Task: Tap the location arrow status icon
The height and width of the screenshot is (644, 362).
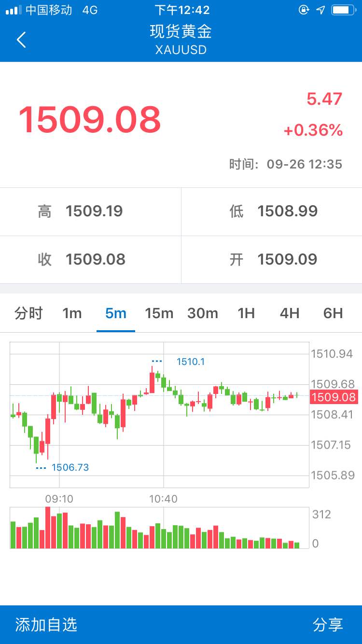Action: (320, 10)
